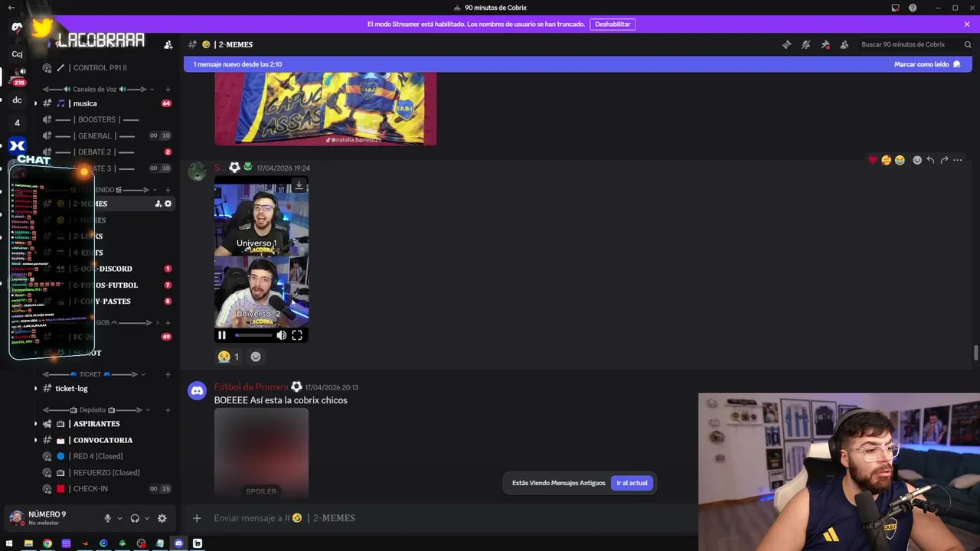Image resolution: width=980 pixels, height=551 pixels.
Task: Toggle channel notification mute bell icon
Action: tap(805, 44)
